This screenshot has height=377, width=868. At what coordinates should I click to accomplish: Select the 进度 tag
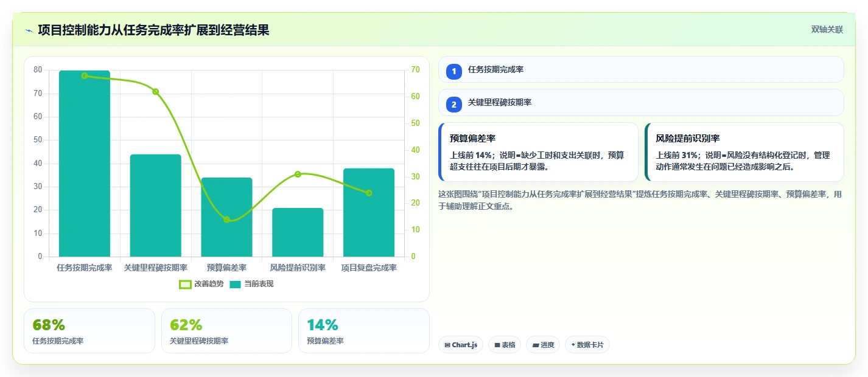[x=543, y=345]
